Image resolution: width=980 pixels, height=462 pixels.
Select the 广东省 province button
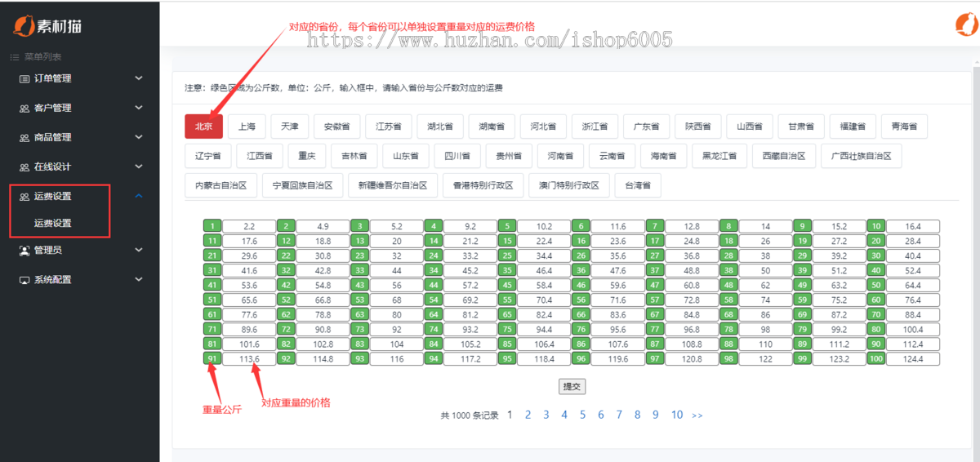(x=647, y=127)
